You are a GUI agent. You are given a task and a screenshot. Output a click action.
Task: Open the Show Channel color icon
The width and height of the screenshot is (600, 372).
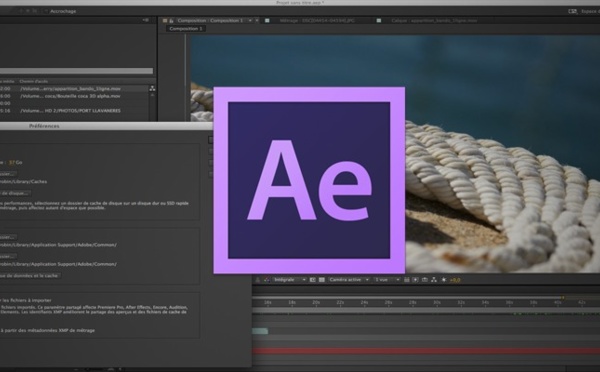pyautogui.click(x=267, y=280)
